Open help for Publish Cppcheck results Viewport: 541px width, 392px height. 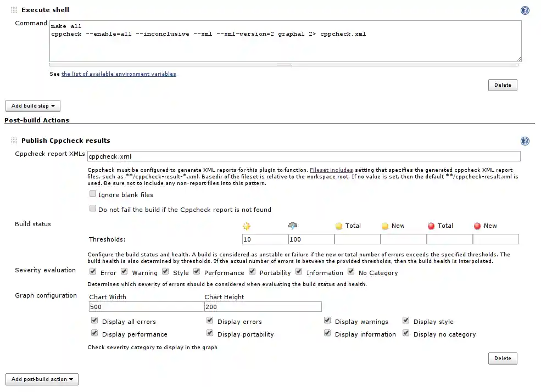[x=525, y=141]
